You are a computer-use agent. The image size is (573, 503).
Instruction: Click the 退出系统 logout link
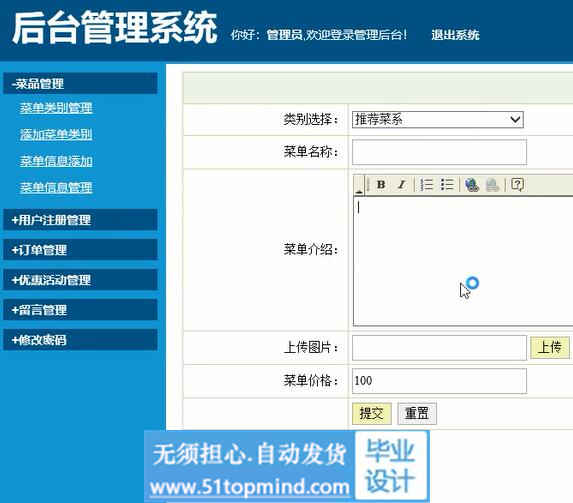click(455, 35)
